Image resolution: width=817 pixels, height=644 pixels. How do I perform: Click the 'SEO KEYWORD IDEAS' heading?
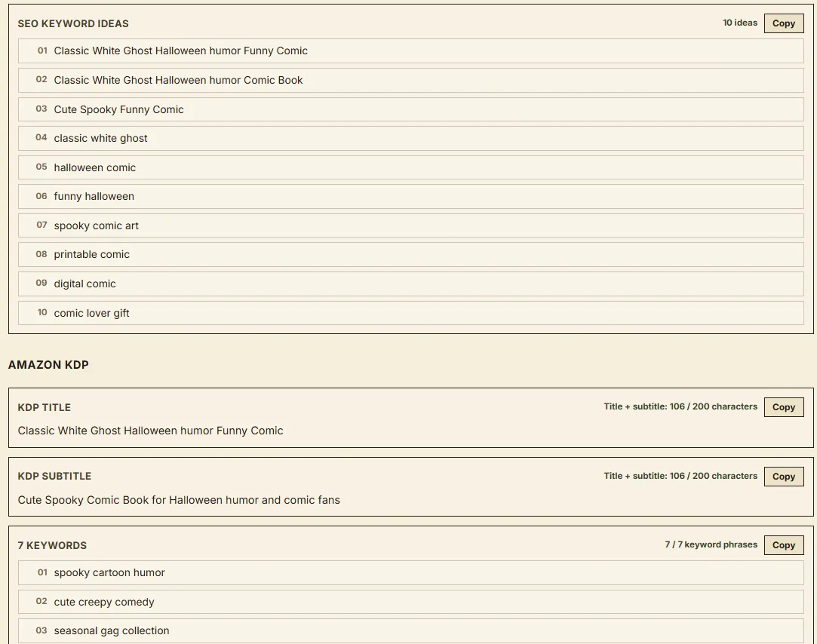click(x=73, y=23)
